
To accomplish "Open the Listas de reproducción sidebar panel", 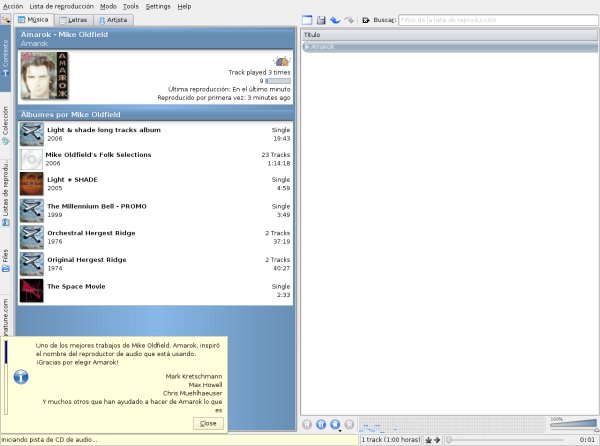I will point(5,193).
